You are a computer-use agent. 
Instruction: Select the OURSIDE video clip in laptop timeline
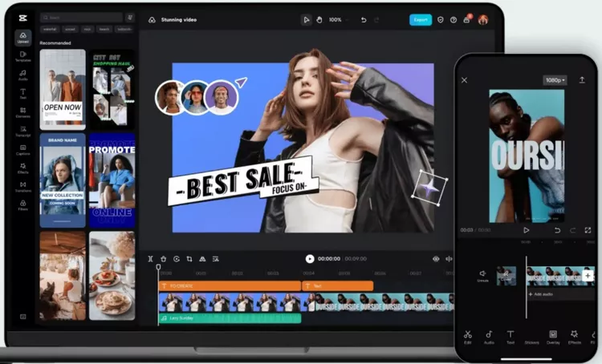(x=384, y=302)
